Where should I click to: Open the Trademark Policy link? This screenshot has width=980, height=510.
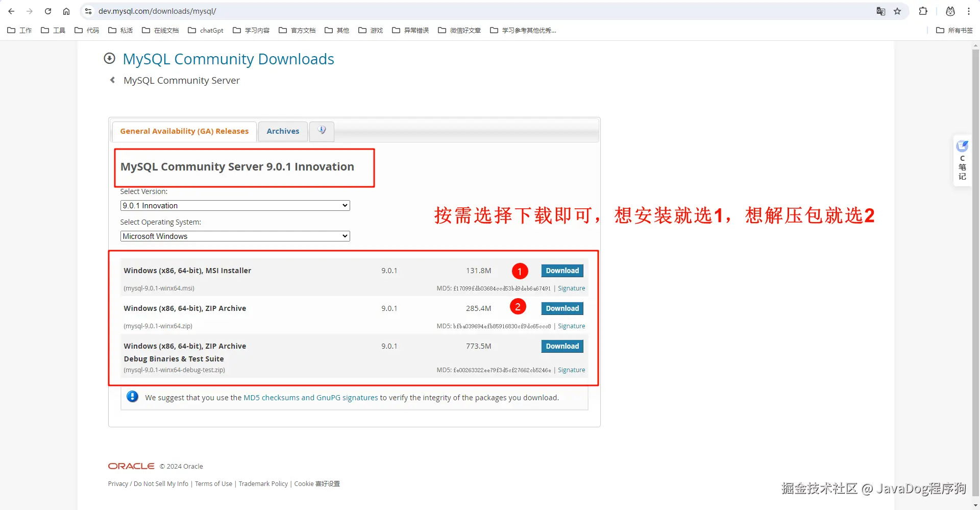point(263,484)
